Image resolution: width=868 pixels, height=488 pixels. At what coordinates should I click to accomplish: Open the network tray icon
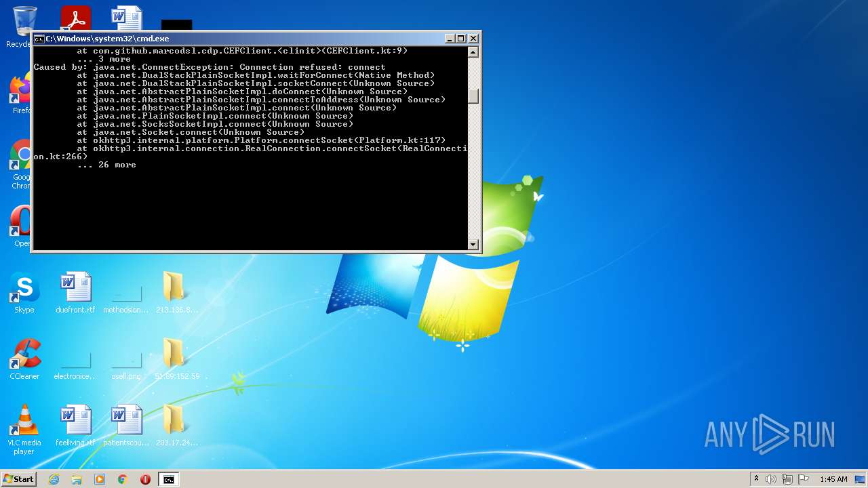coord(787,479)
